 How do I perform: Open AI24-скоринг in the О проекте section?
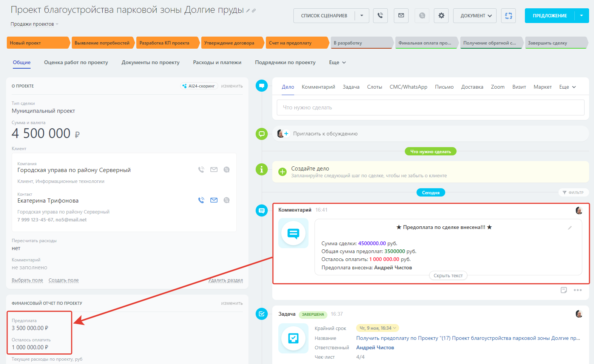(x=199, y=86)
